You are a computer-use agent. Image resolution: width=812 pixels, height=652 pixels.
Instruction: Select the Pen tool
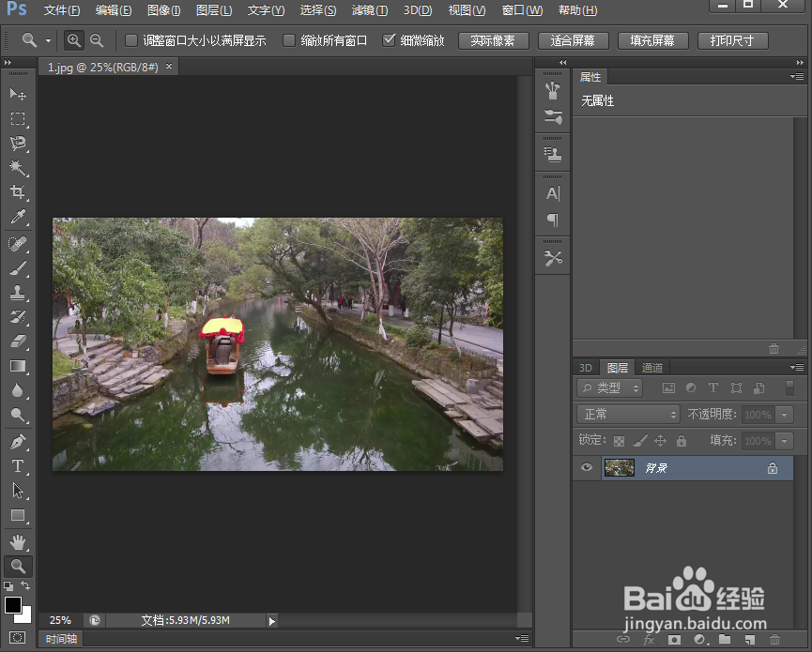[x=18, y=442]
